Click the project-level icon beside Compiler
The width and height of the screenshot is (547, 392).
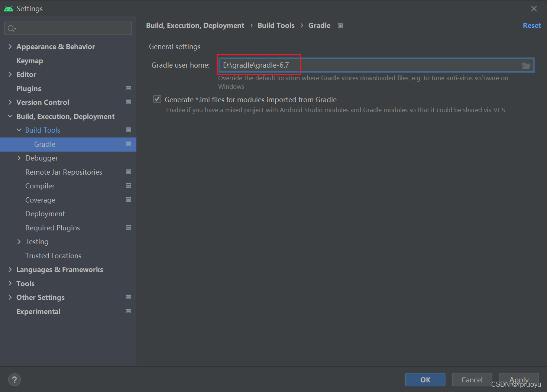[129, 186]
